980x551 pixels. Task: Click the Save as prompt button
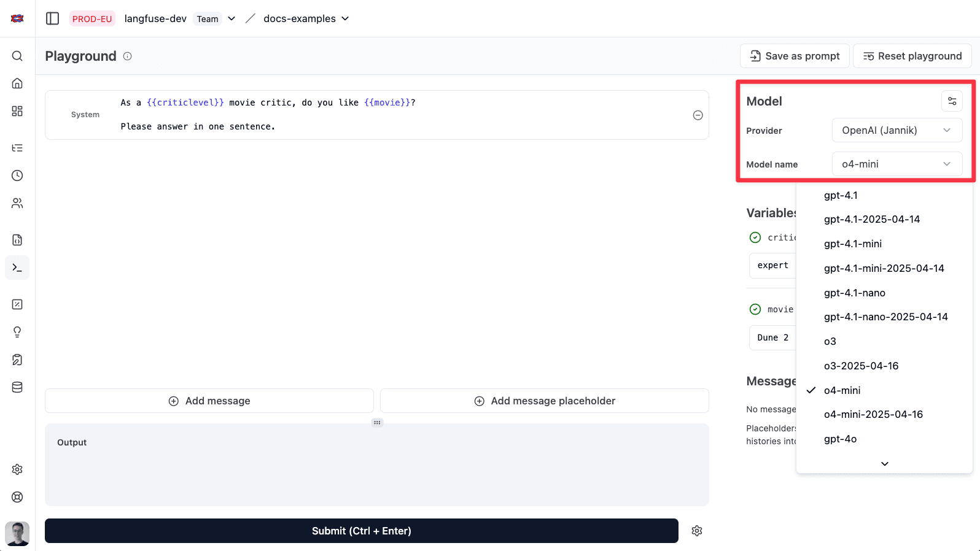pyautogui.click(x=795, y=56)
